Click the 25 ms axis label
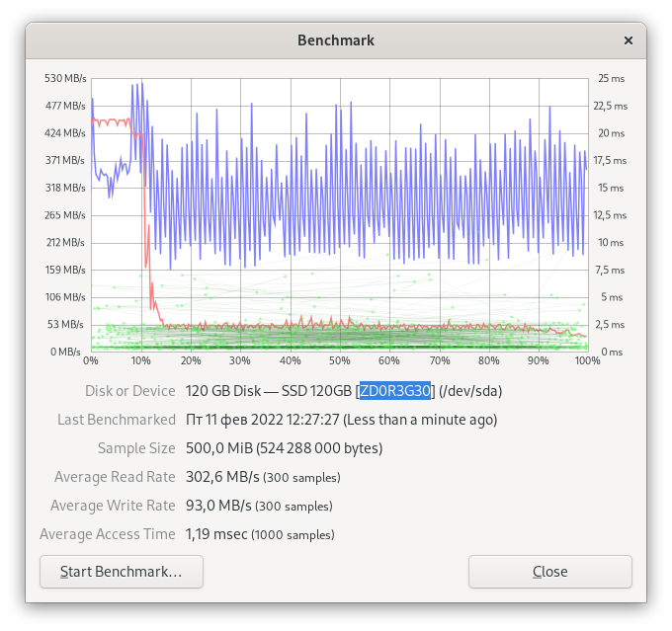The height and width of the screenshot is (631, 672). tap(611, 78)
